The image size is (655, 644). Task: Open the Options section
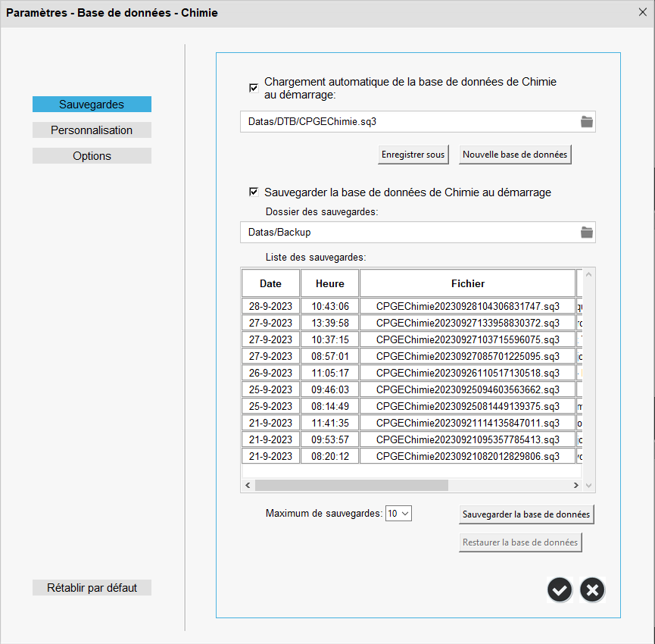[x=92, y=156]
